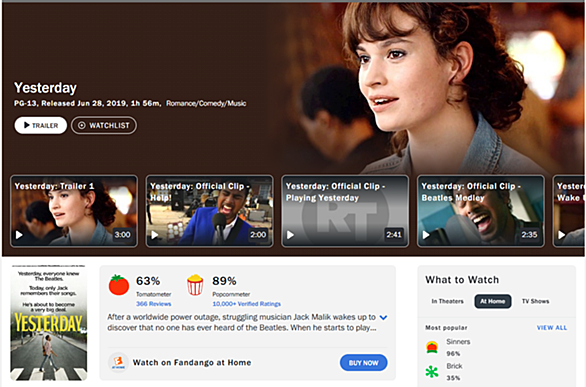The width and height of the screenshot is (586, 387).
Task: Play the Beatles Medley clip
Action: coord(481,211)
